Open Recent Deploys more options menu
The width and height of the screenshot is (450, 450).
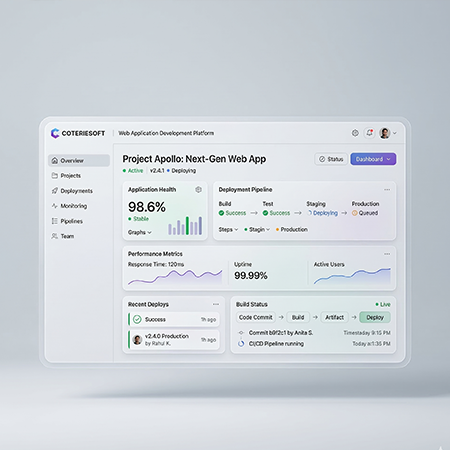point(216,304)
